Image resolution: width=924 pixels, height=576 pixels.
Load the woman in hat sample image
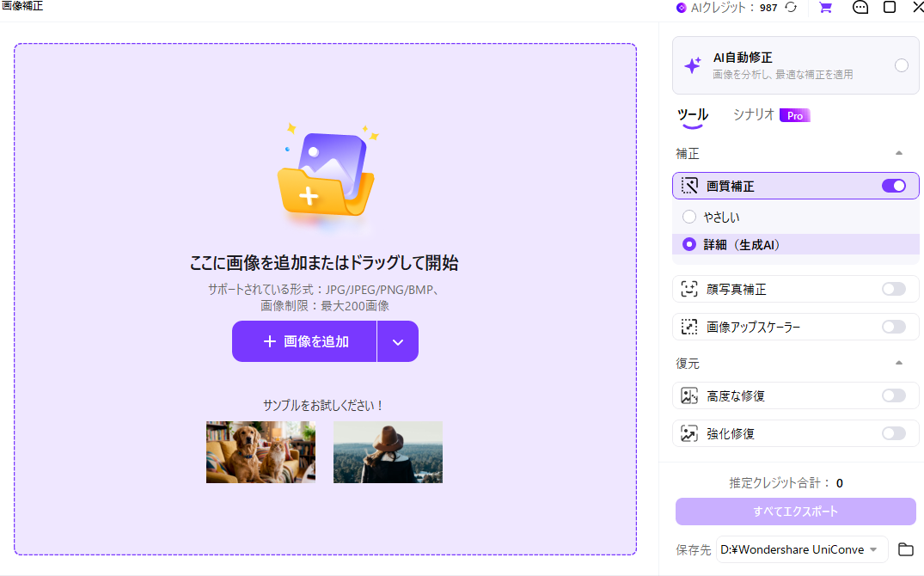388,452
